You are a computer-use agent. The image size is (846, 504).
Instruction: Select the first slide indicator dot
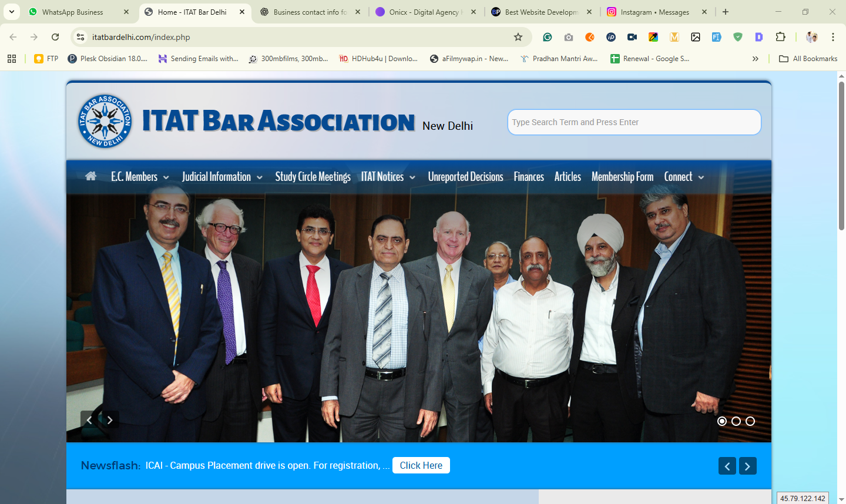(x=722, y=421)
